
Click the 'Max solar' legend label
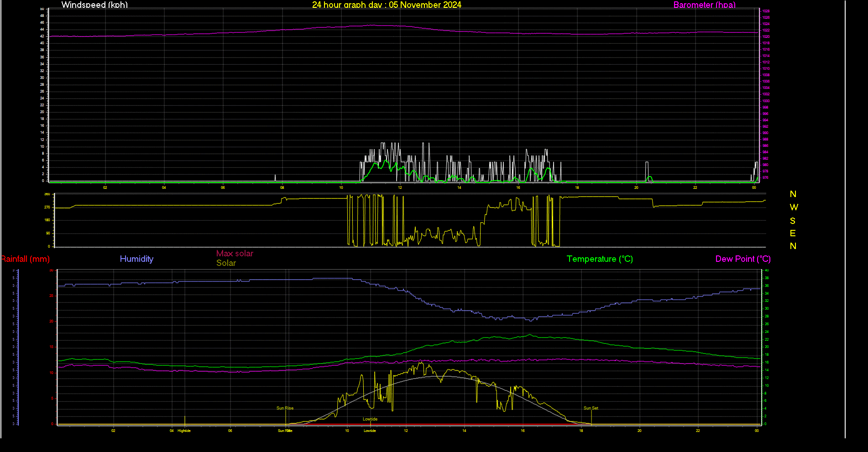coord(235,254)
